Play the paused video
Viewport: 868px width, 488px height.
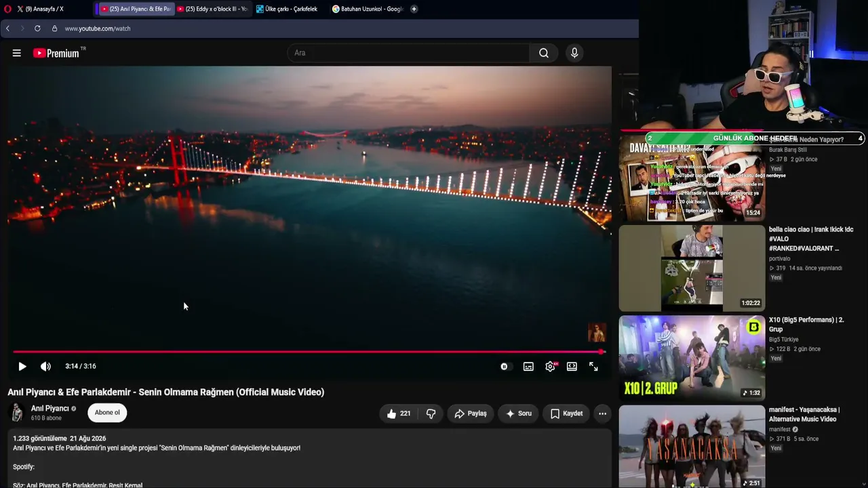point(22,366)
